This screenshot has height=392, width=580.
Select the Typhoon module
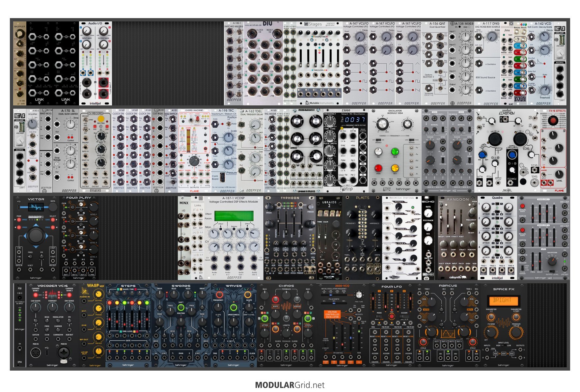[290, 238]
